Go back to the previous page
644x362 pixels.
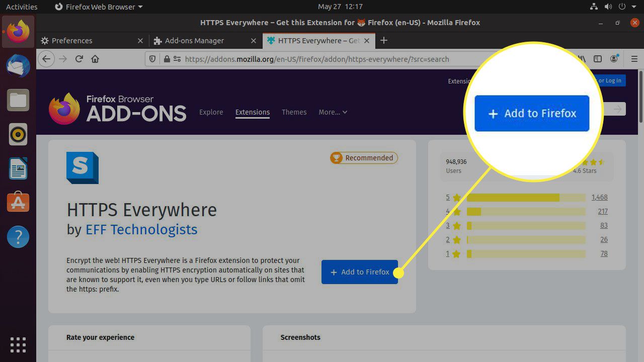[46, 59]
